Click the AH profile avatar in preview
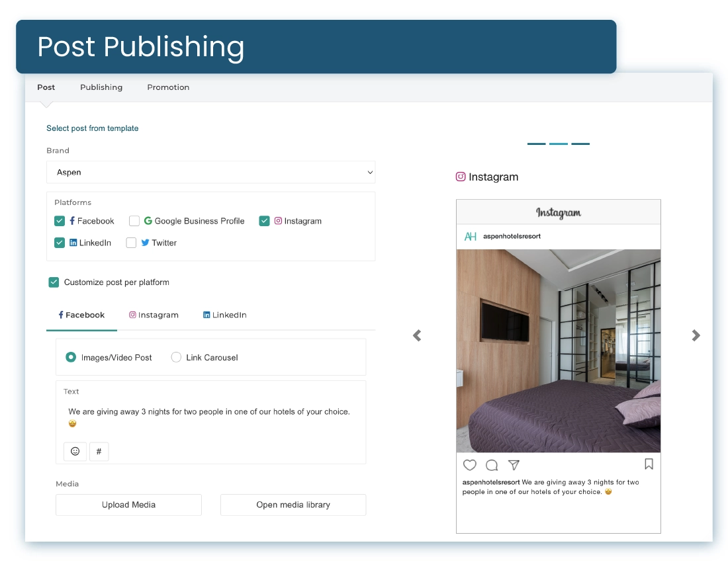This screenshot has height=582, width=728. pos(471,236)
